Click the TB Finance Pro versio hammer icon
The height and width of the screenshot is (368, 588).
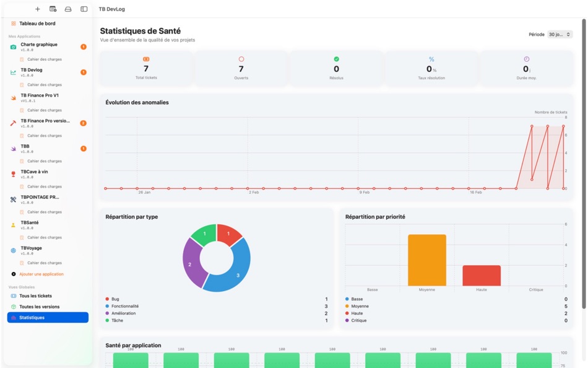tap(13, 123)
